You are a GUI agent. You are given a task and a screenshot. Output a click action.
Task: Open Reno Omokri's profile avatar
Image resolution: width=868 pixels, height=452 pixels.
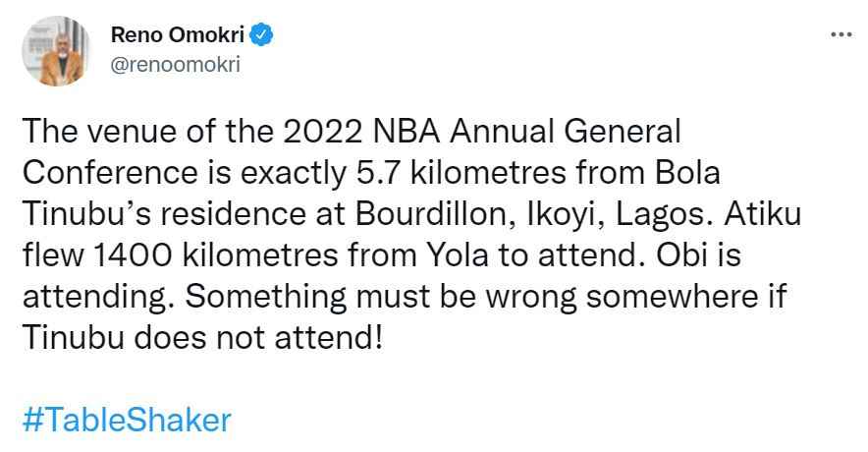(x=56, y=51)
